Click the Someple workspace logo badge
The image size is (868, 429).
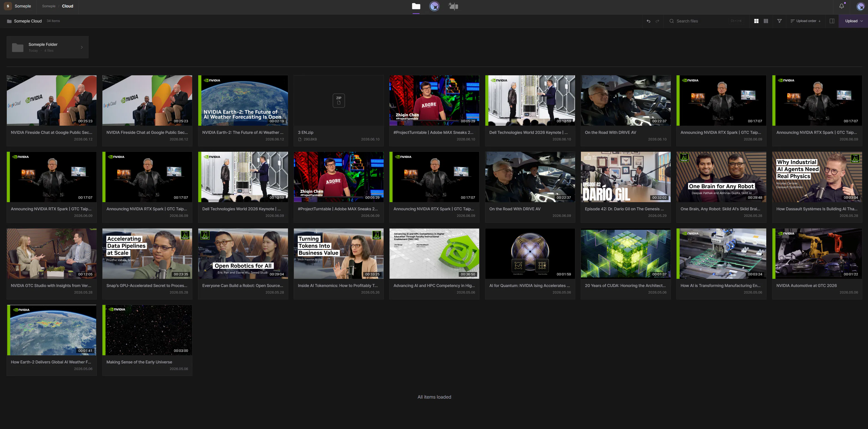[8, 6]
